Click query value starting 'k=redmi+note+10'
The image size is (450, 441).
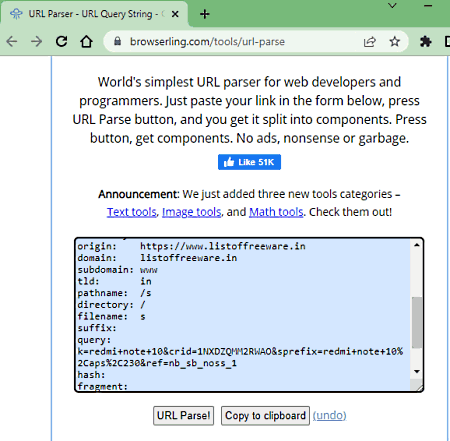pos(240,352)
